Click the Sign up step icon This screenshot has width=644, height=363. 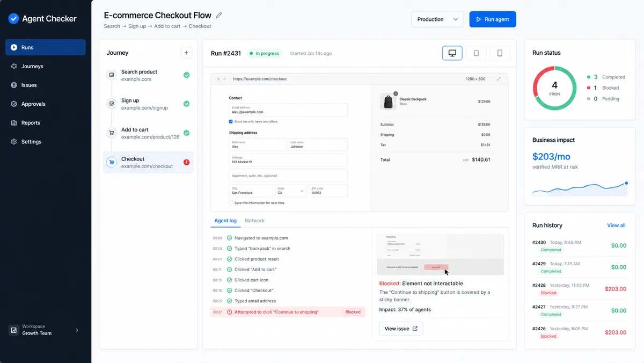(112, 104)
